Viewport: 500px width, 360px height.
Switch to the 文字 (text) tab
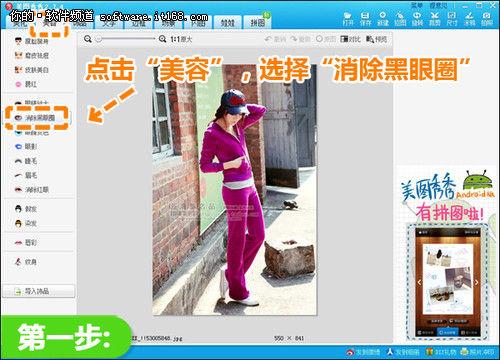tap(109, 23)
